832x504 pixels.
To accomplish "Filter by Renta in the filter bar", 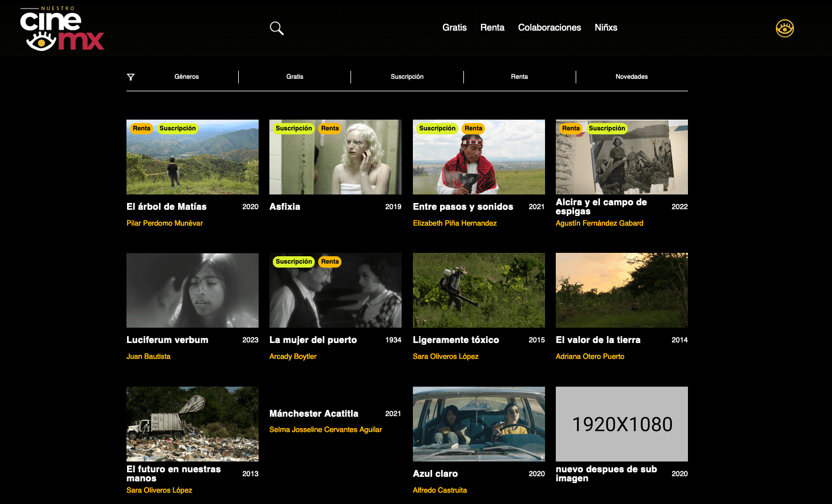I will [519, 77].
